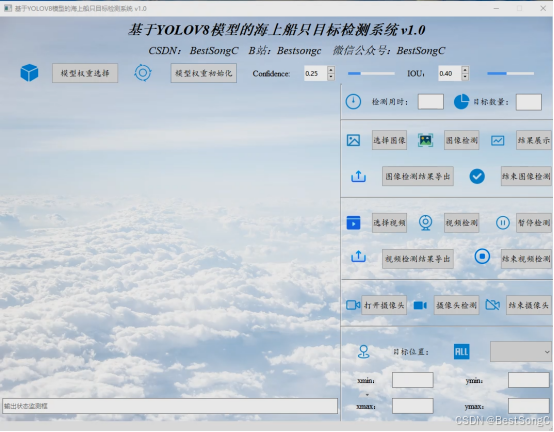
Task: Click the location pin icon
Action: [x=364, y=352]
